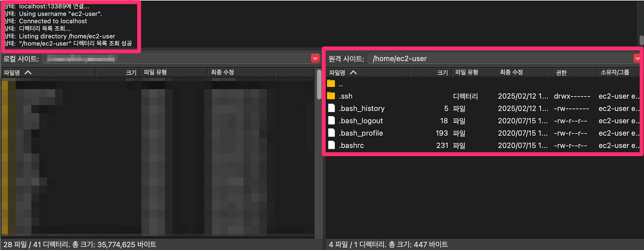Click the remote status bar '4 파일 / 1 디렉터리'
This screenshot has width=644, height=250.
388,245
